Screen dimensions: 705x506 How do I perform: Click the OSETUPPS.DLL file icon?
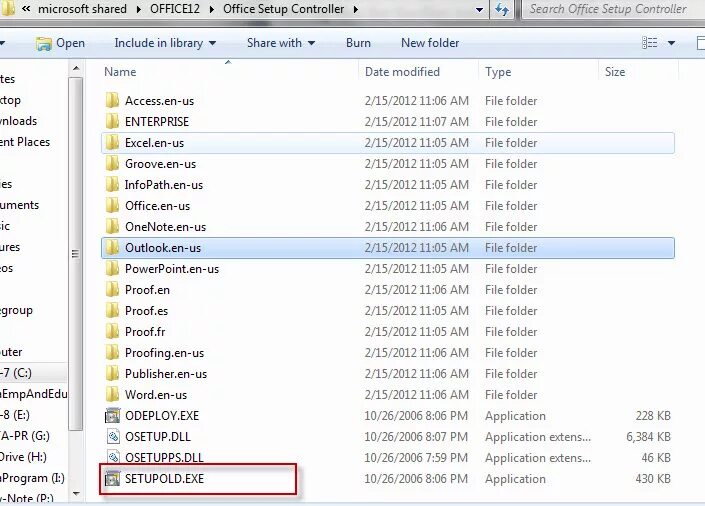coord(113,457)
